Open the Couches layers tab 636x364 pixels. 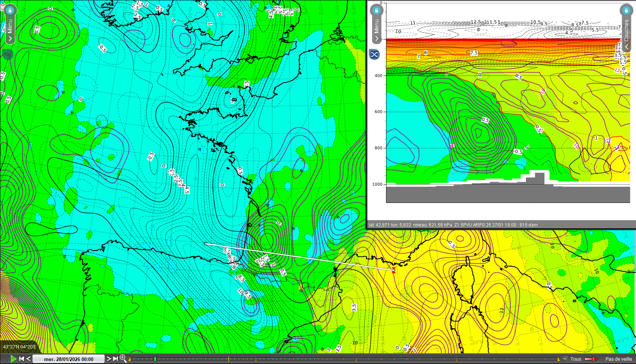click(x=626, y=30)
